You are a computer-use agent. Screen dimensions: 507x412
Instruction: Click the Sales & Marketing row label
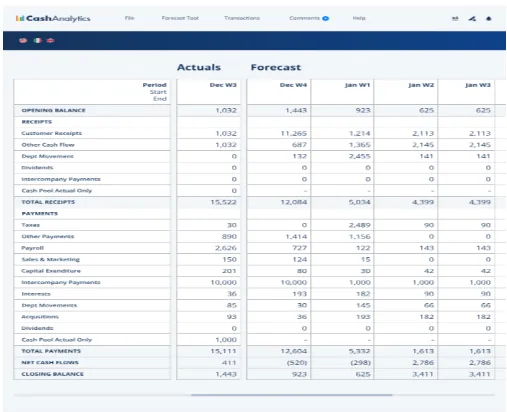[51, 259]
